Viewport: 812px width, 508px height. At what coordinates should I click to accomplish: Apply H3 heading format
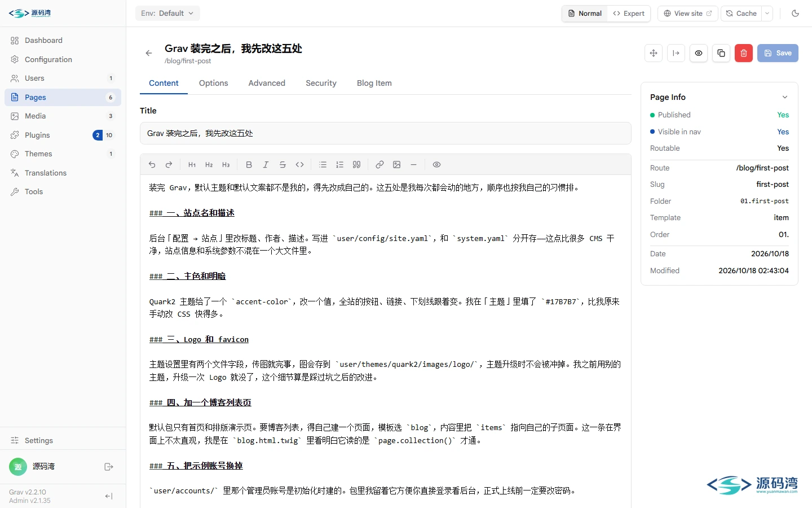click(x=226, y=165)
